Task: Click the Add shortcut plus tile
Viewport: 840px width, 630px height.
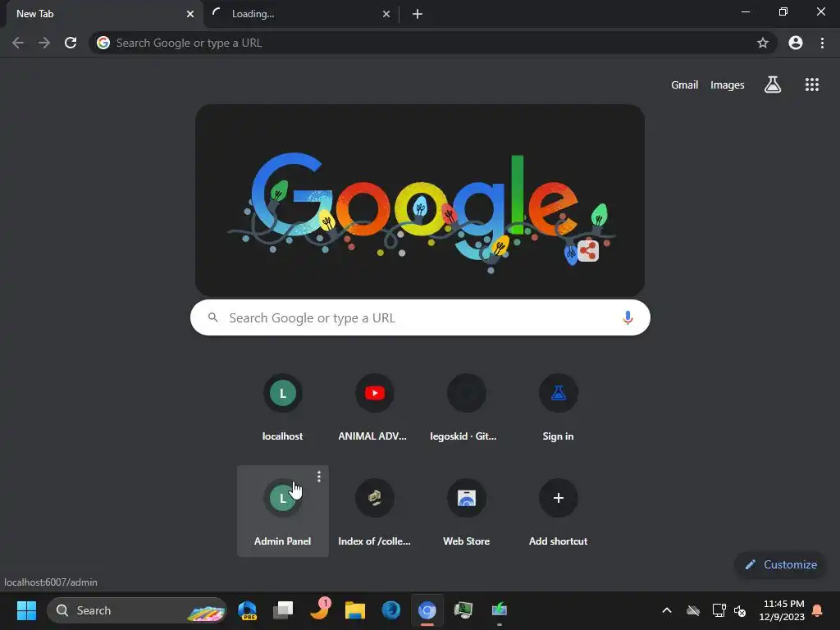Action: point(558,512)
